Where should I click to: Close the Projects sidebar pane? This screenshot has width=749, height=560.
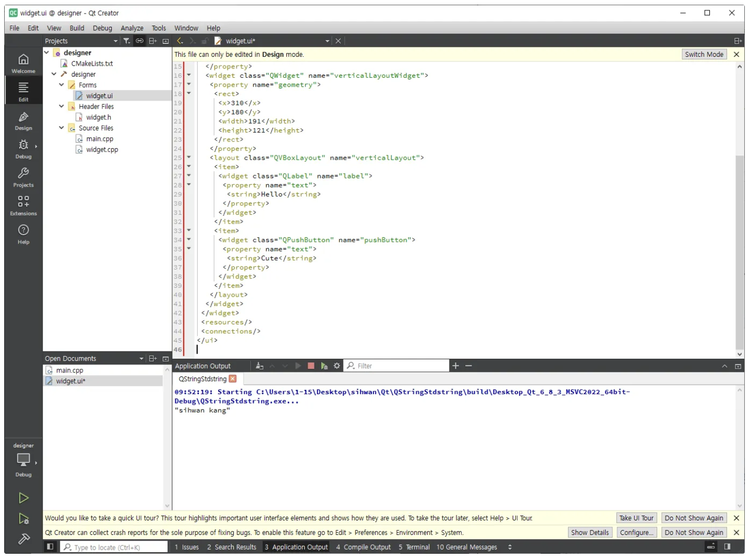point(166,41)
